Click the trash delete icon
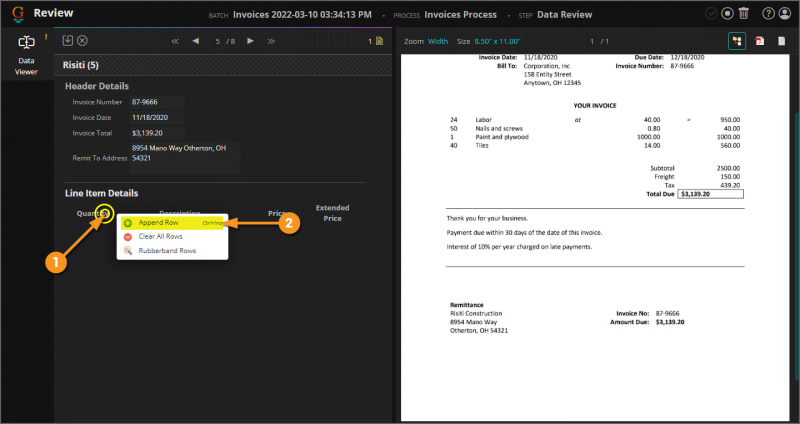Image resolution: width=800 pixels, height=424 pixels. click(x=744, y=13)
